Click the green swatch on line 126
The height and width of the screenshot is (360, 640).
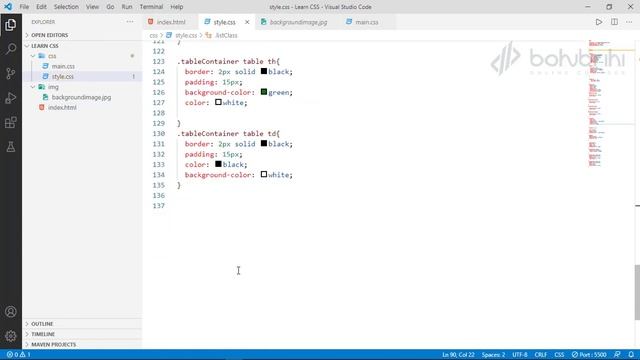264,92
